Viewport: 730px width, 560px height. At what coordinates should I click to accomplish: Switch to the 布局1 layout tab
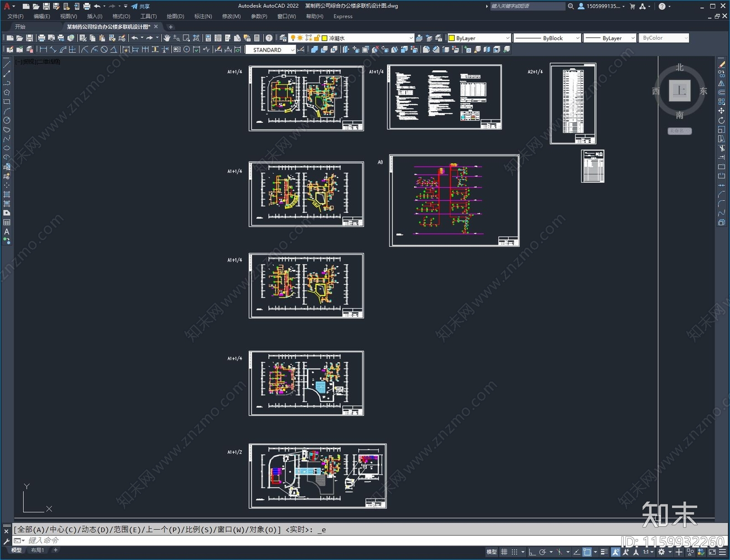[x=37, y=550]
